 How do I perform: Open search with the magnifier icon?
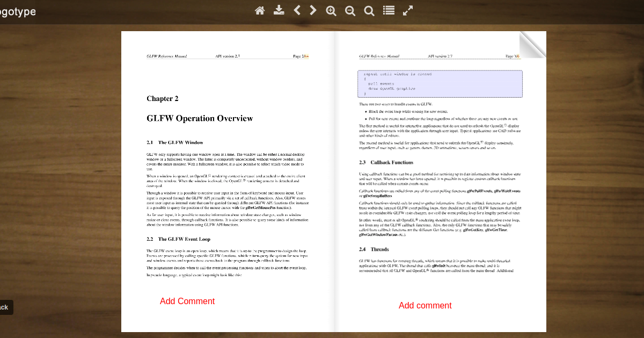pos(369,11)
